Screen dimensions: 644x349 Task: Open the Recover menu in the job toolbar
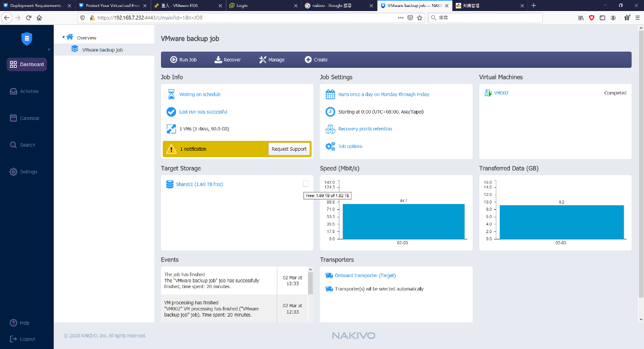point(228,60)
